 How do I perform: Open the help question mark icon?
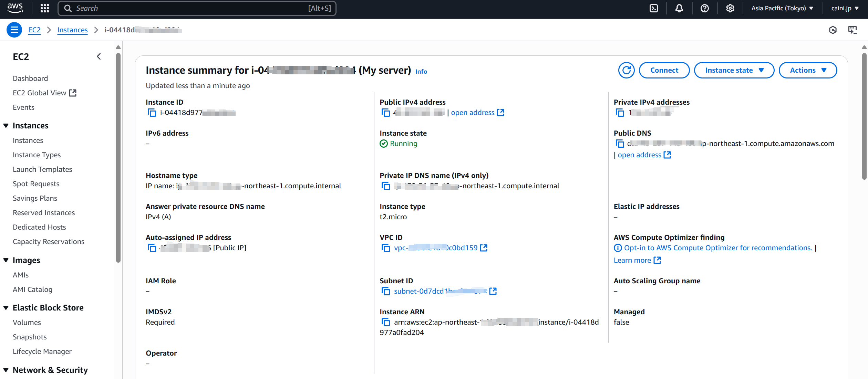(704, 8)
